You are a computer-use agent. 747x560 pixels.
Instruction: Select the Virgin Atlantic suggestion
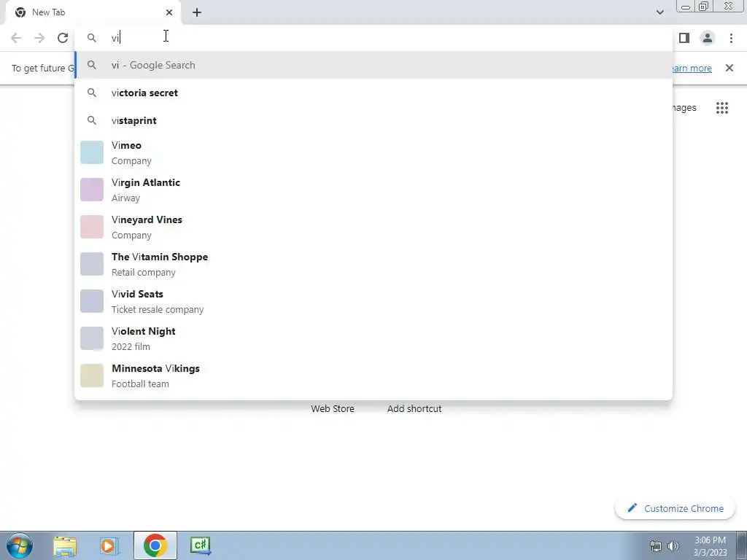pos(374,190)
